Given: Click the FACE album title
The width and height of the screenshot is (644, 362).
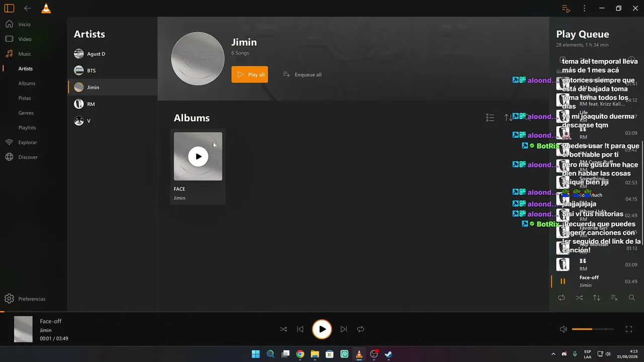Looking at the screenshot, I should (180, 189).
